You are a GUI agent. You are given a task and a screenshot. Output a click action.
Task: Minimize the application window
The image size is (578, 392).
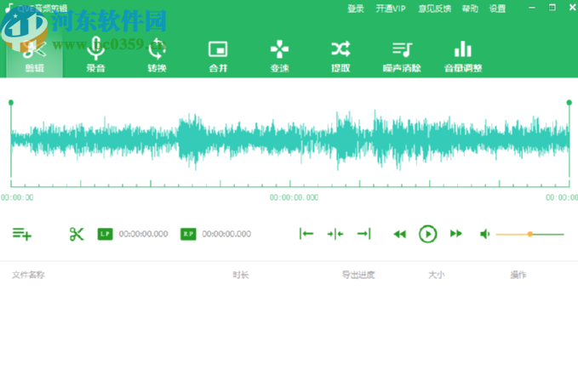pyautogui.click(x=531, y=8)
